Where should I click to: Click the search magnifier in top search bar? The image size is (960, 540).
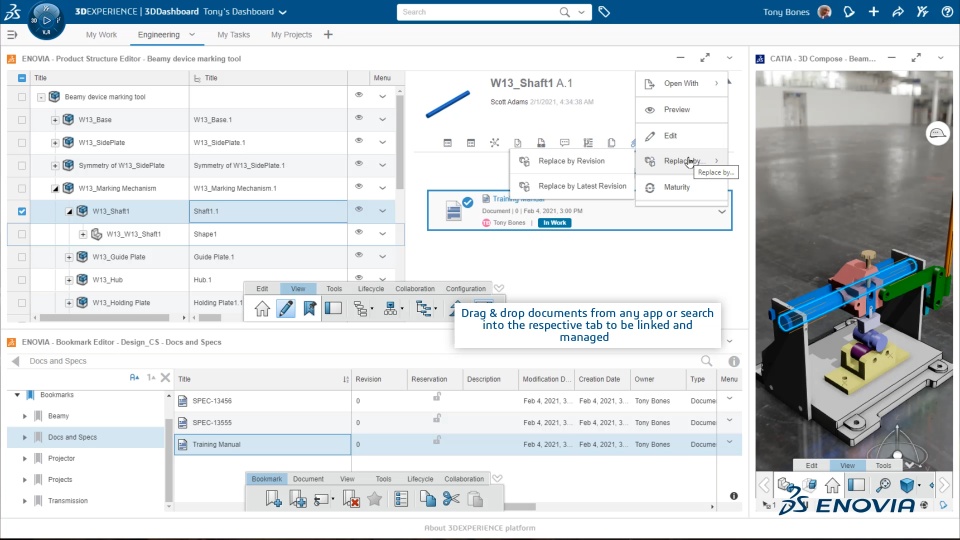[564, 12]
